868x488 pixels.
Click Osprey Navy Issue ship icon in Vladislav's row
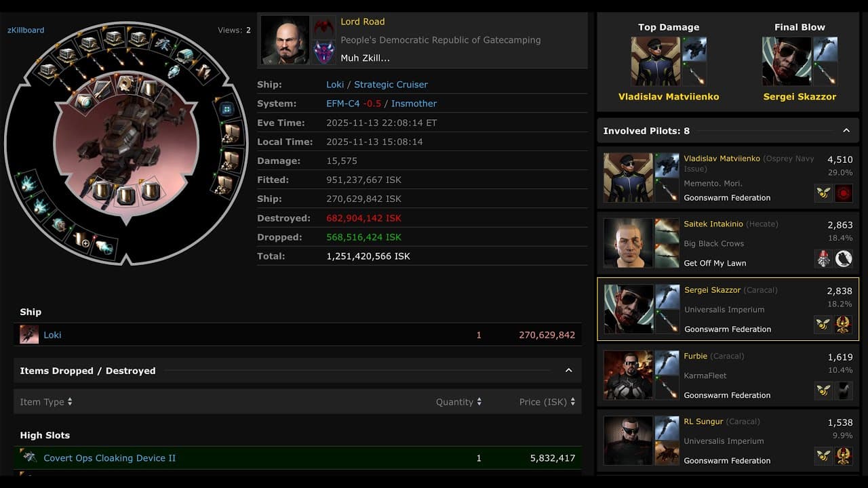667,165
